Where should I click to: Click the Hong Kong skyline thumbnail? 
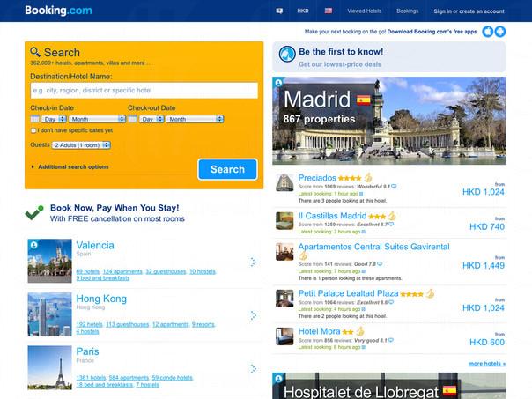click(x=49, y=314)
